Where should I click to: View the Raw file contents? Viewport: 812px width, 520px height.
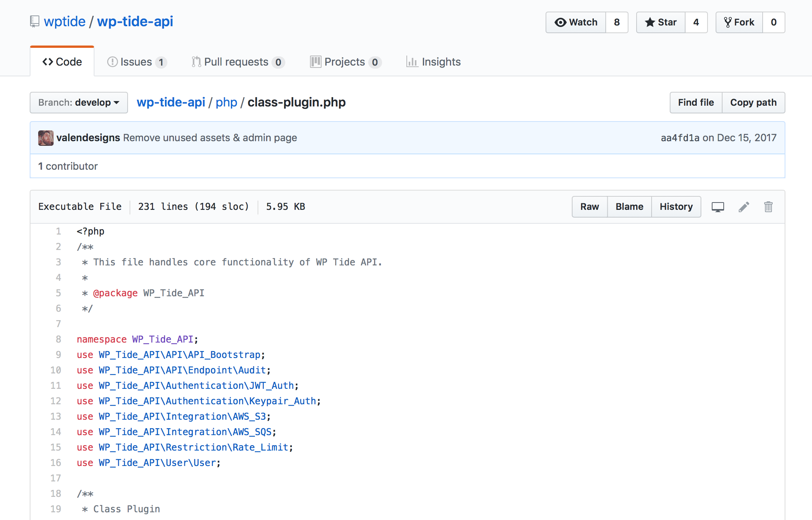point(589,207)
